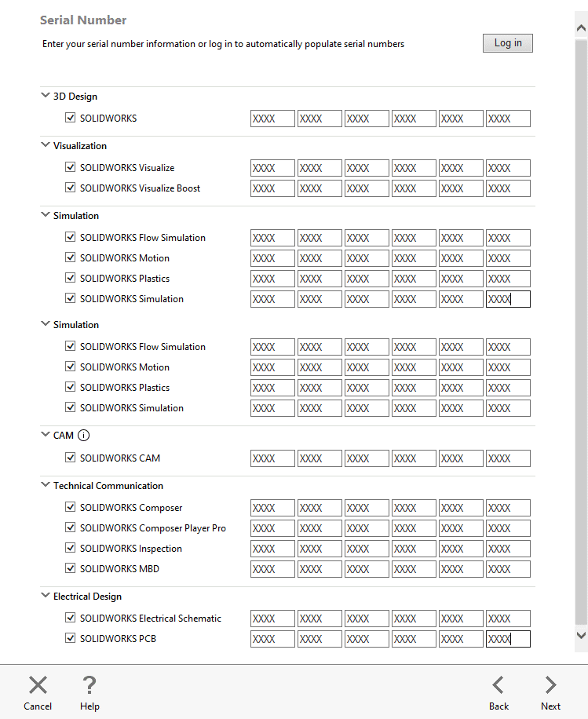Click the info icon beside CAM
This screenshot has width=588, height=719.
pyautogui.click(x=84, y=436)
